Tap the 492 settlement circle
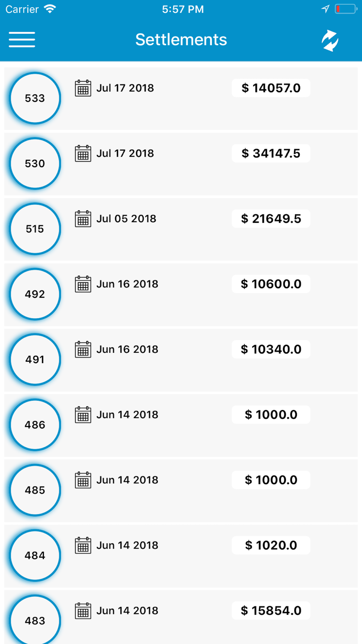362x644 pixels. click(x=35, y=294)
